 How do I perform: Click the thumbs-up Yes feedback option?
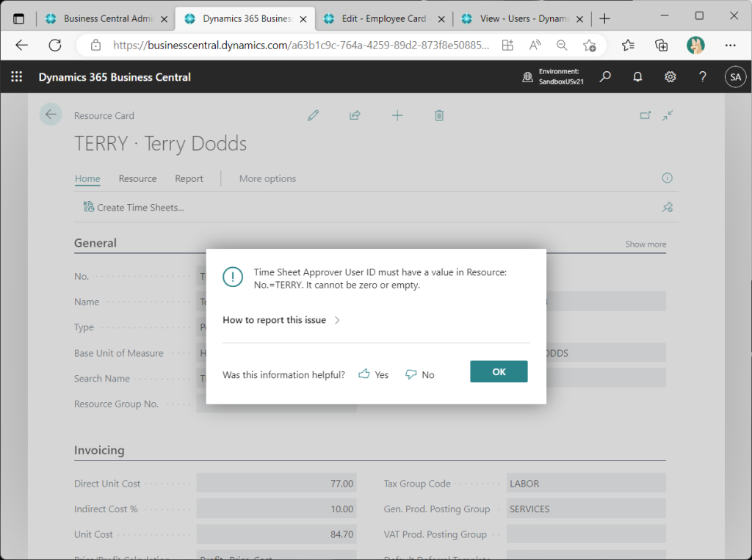[374, 374]
